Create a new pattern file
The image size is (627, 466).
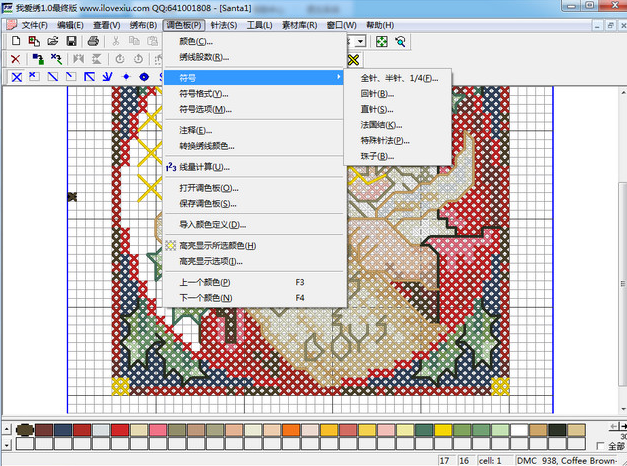point(16,41)
